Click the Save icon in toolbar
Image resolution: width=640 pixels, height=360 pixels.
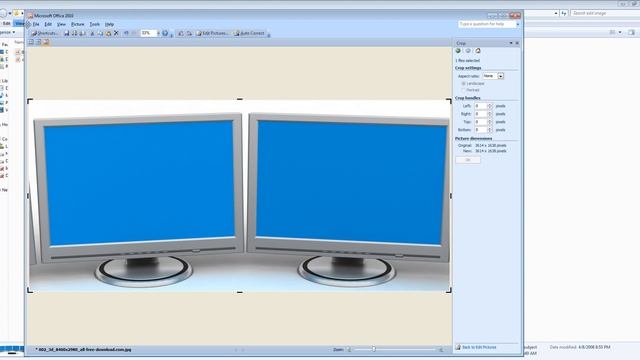pyautogui.click(x=67, y=33)
